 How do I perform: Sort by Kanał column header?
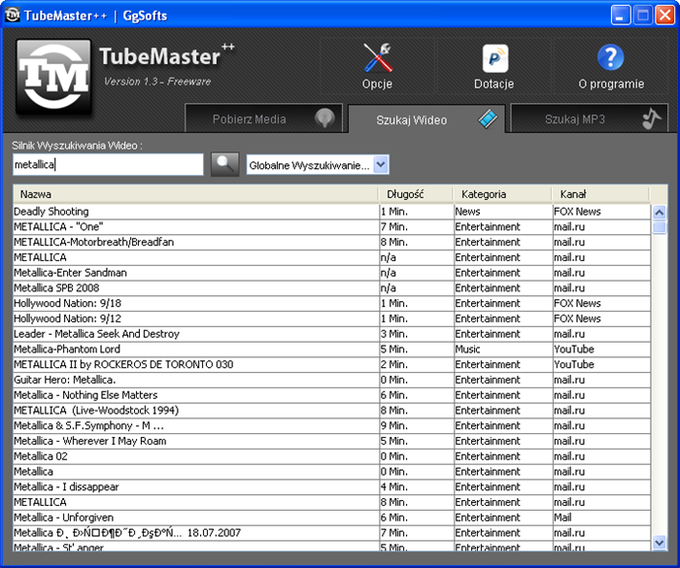point(601,194)
